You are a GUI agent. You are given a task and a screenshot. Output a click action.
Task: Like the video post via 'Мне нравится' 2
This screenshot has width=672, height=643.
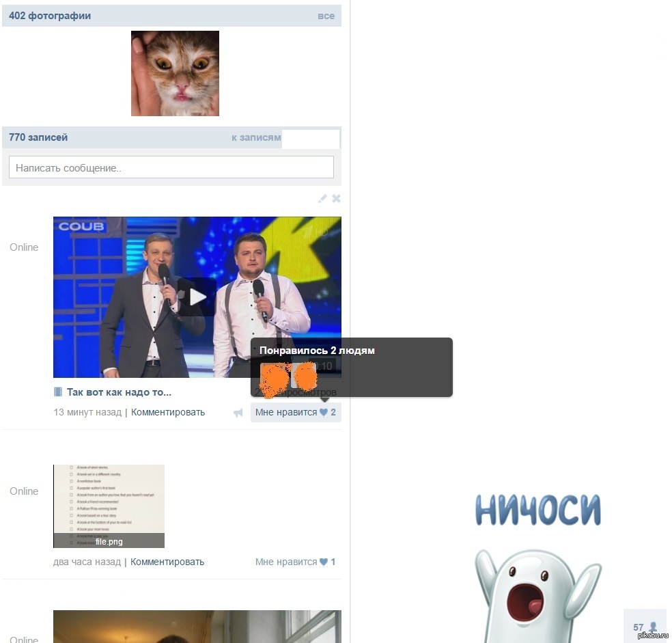(296, 412)
